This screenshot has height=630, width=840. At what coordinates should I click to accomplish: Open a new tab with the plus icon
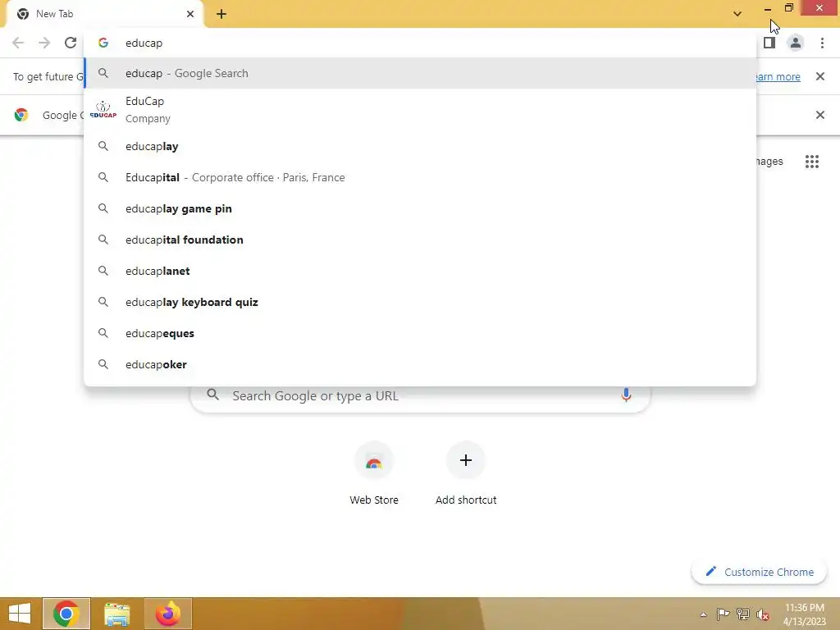[221, 14]
